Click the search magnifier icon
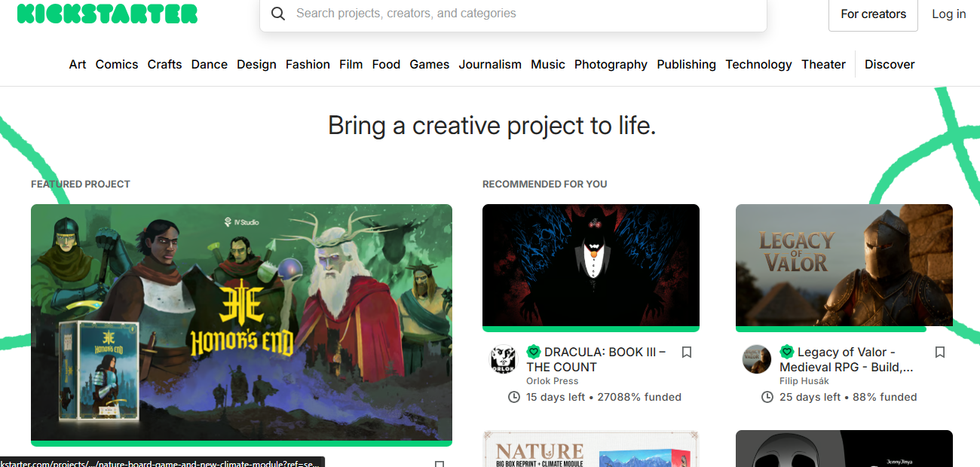 coord(278,14)
